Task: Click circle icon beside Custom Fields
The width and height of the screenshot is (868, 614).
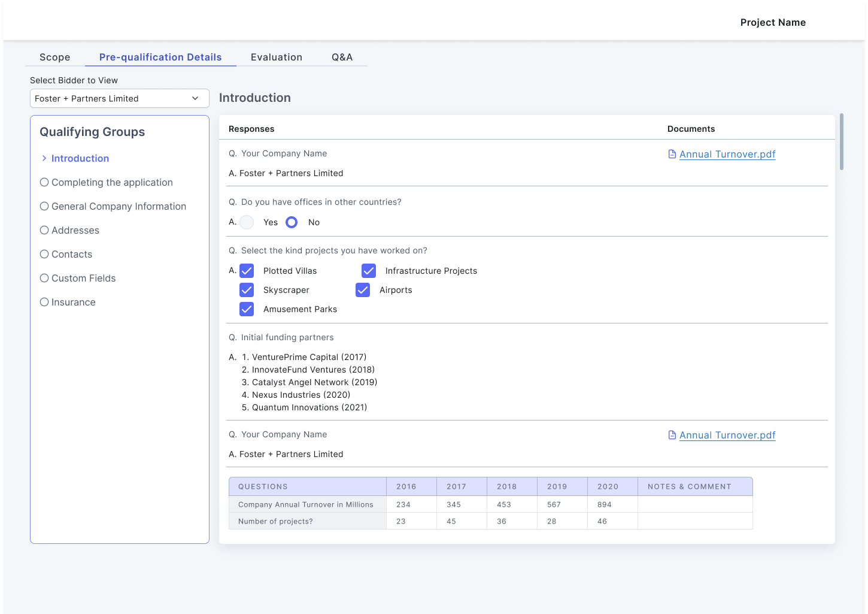Action: coord(44,278)
